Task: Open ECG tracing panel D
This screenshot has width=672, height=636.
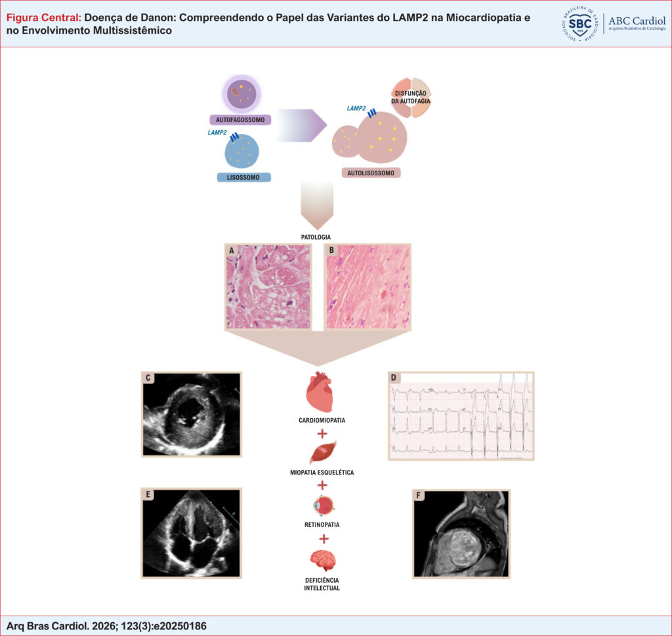Action: (x=461, y=415)
